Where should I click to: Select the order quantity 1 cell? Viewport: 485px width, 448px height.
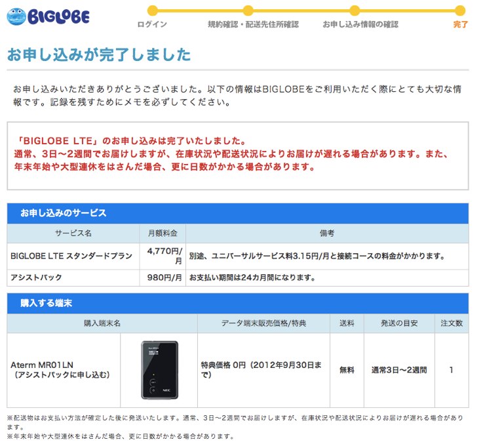tap(452, 371)
